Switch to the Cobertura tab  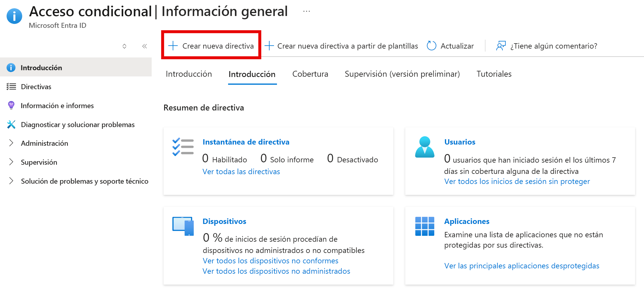click(x=310, y=74)
